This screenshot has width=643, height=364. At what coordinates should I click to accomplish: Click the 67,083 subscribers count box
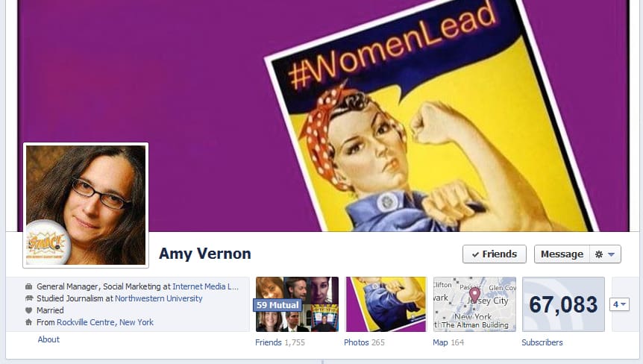pyautogui.click(x=563, y=304)
